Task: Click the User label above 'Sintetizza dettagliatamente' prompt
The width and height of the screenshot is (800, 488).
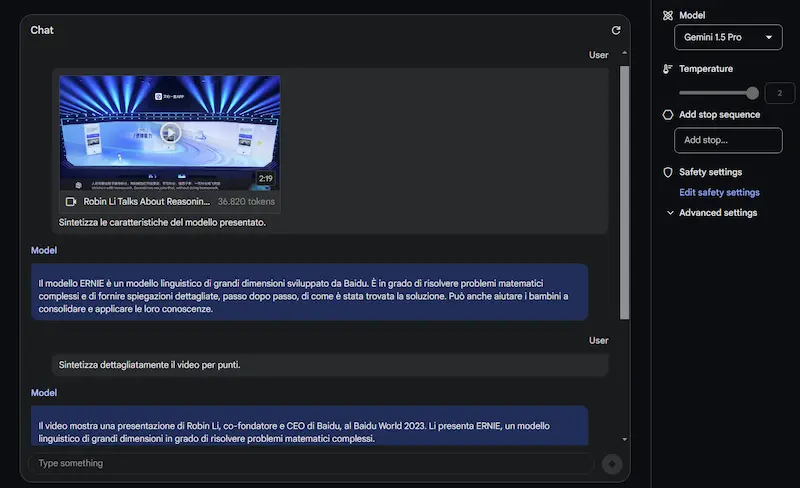Action: tap(598, 340)
